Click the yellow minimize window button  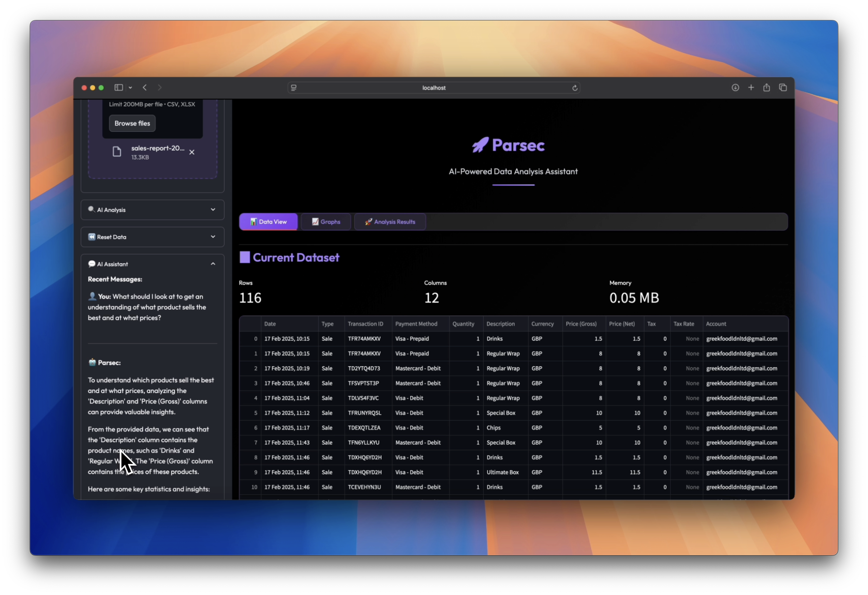tap(93, 87)
